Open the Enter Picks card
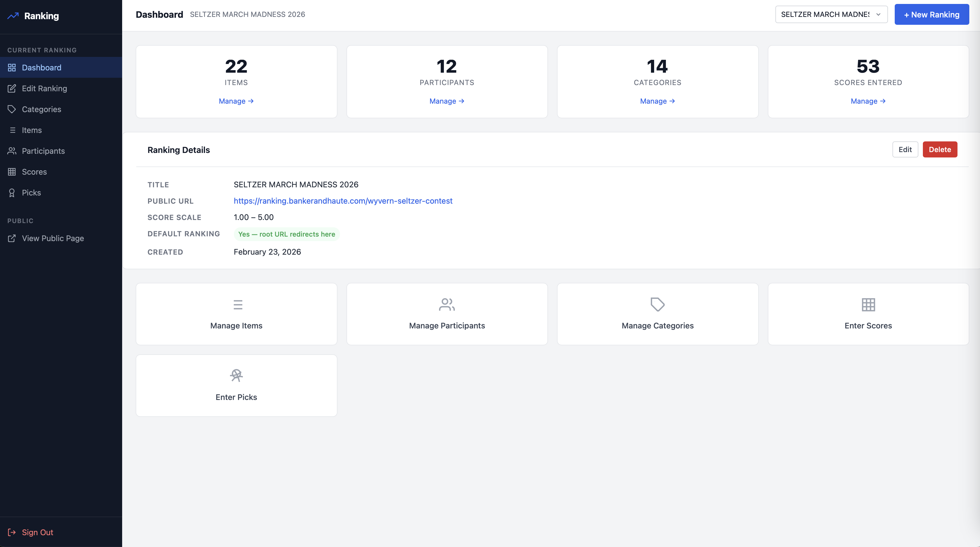This screenshot has width=980, height=547. coord(236,385)
